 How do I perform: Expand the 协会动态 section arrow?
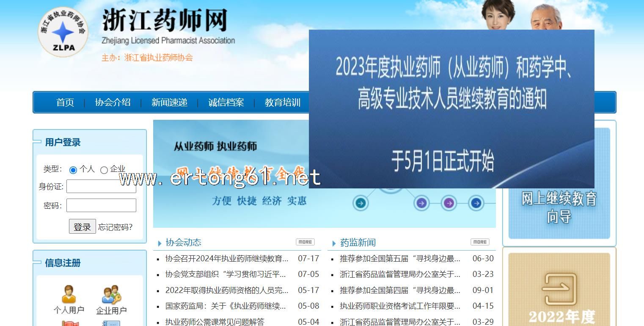click(x=160, y=243)
